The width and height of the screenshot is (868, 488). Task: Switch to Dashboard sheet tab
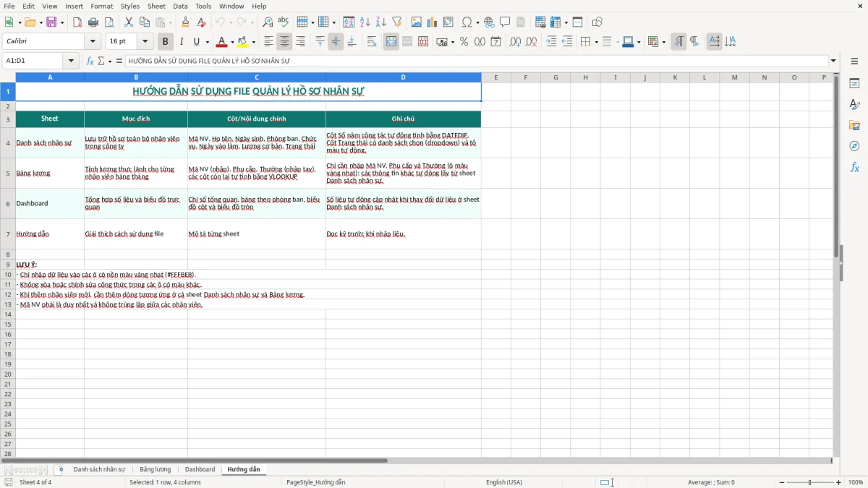(200, 469)
